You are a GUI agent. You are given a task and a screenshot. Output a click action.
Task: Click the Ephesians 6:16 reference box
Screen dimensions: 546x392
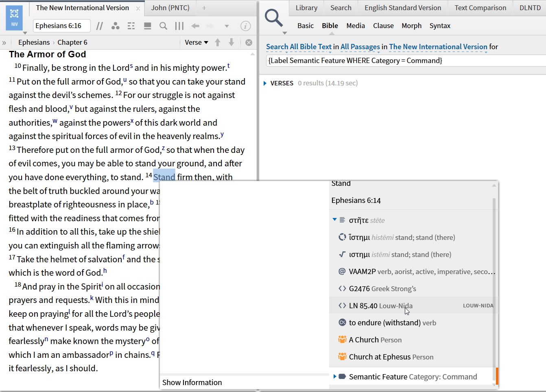coord(61,26)
